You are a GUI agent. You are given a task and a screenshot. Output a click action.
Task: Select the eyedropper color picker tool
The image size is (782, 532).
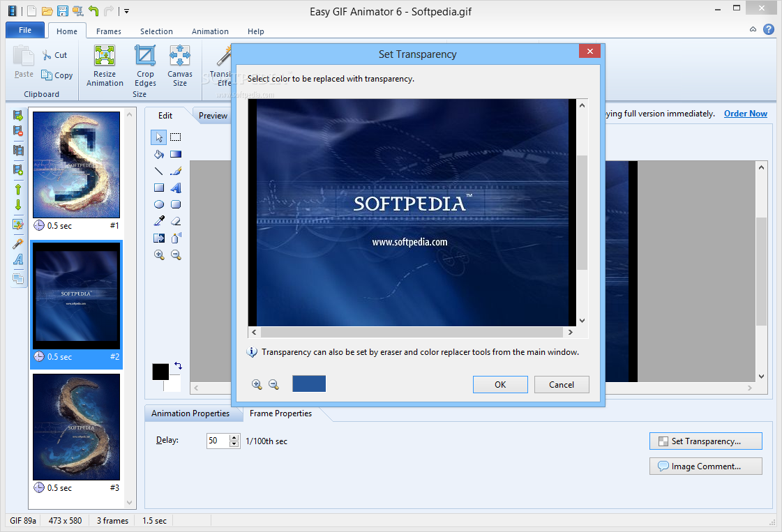tap(158, 221)
